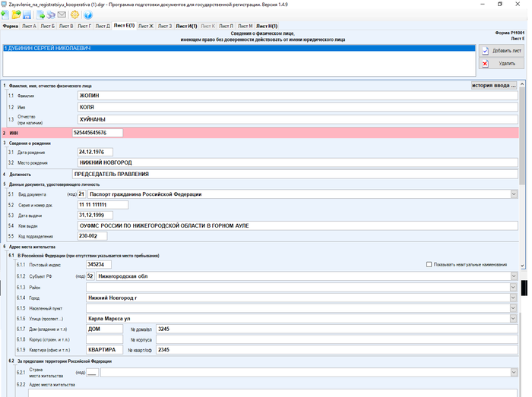Click the 'Добавить лист' button

[x=501, y=50]
